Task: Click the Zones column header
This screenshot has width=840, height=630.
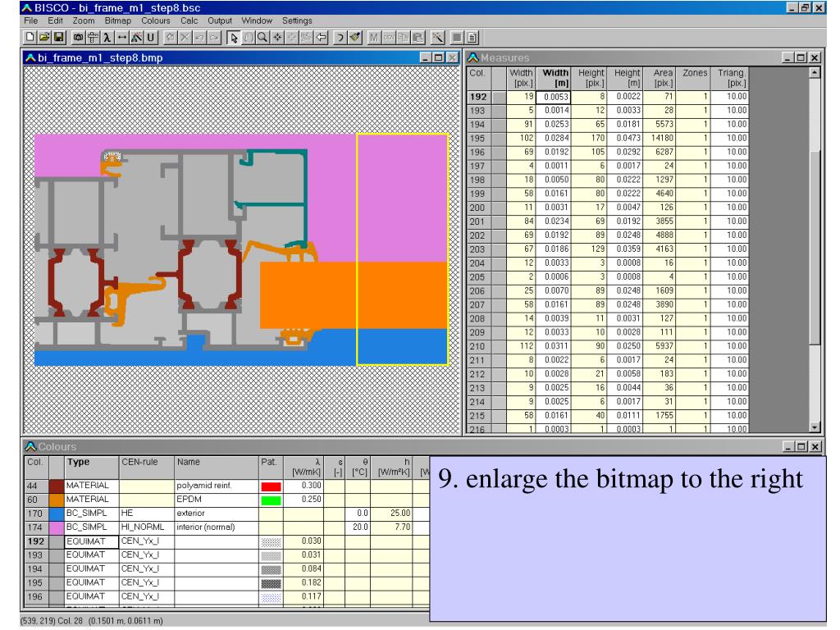Action: (x=694, y=78)
